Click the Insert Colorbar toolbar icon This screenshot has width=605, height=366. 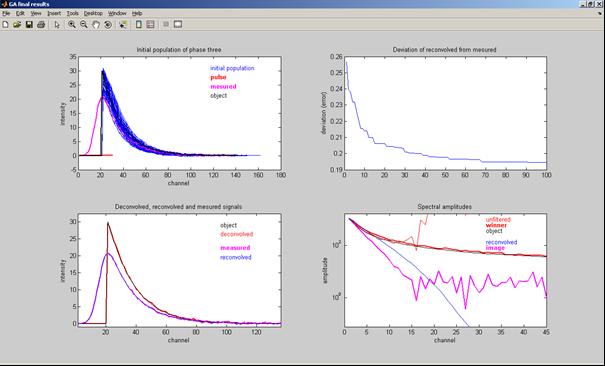tap(139, 25)
